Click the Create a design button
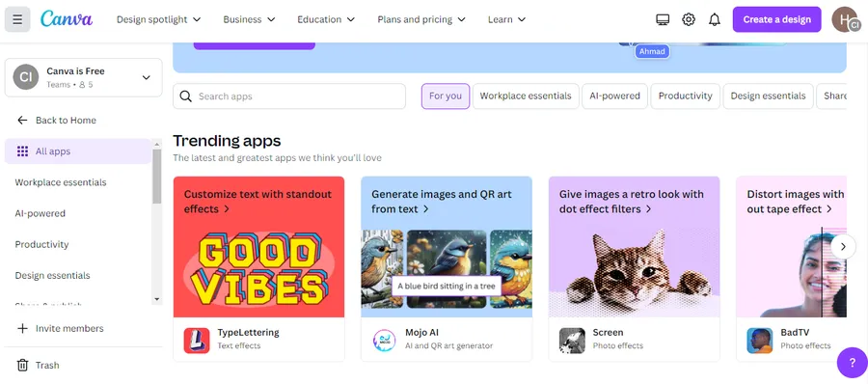868x384 pixels. (776, 19)
